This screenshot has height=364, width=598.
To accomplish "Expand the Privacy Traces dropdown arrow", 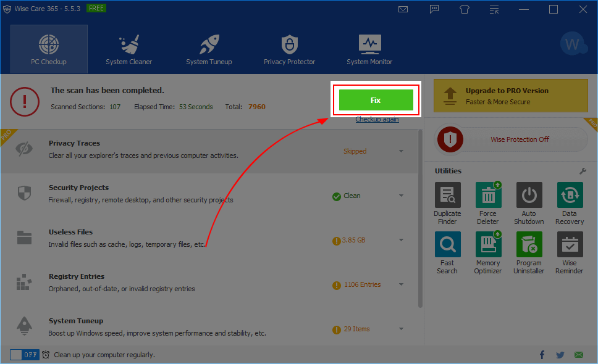I will [401, 151].
